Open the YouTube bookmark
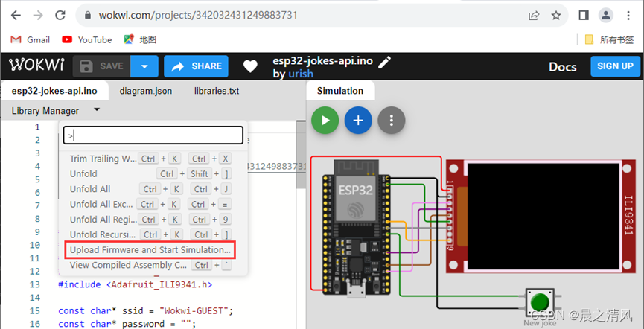The image size is (644, 329). [86, 40]
